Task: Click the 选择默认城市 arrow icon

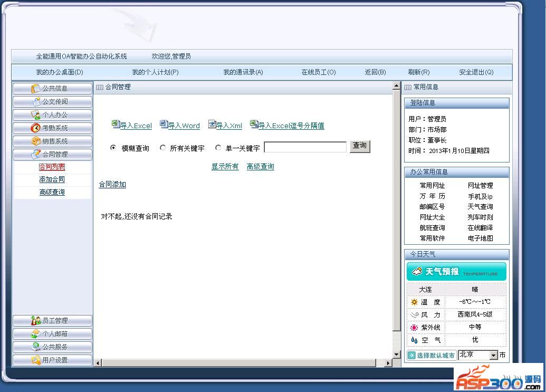Action: (x=412, y=355)
